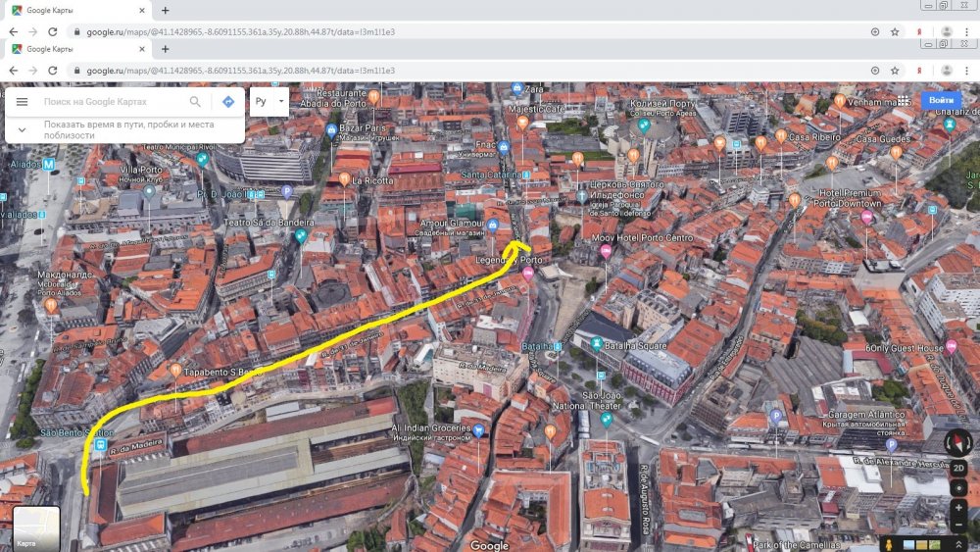Click the magnifier search icon in Maps
980x552 pixels.
pos(195,102)
